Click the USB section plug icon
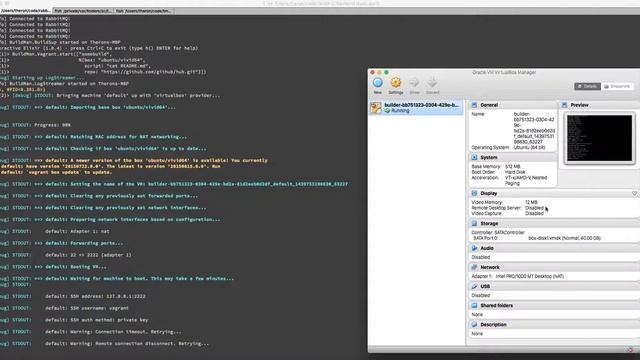 point(474,287)
